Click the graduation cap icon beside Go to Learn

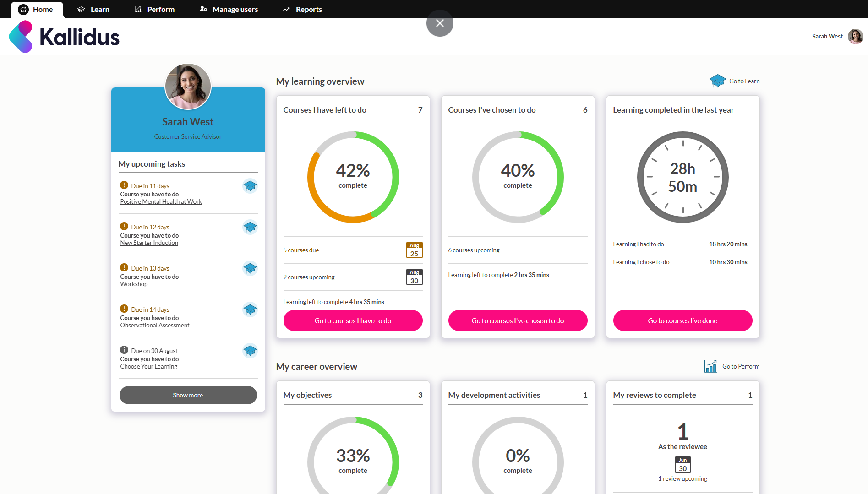tap(717, 81)
